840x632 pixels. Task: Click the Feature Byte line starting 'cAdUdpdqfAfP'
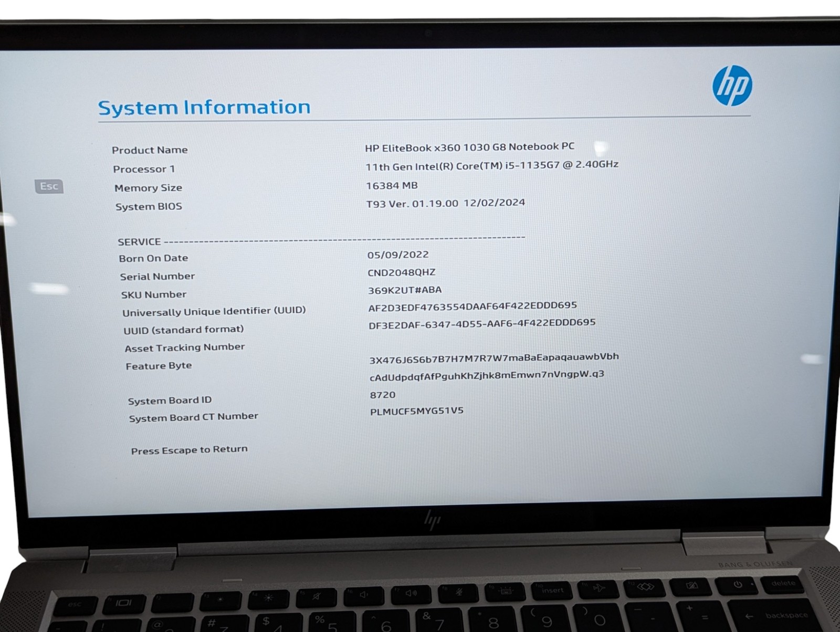coord(487,376)
